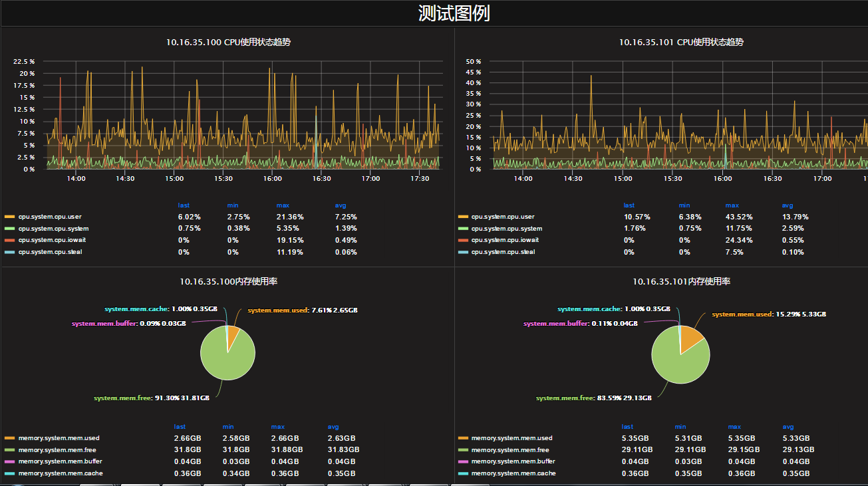
Task: Open the 10.16.35.101 CPU使用状态趋势 panel title menu
Action: 681,42
